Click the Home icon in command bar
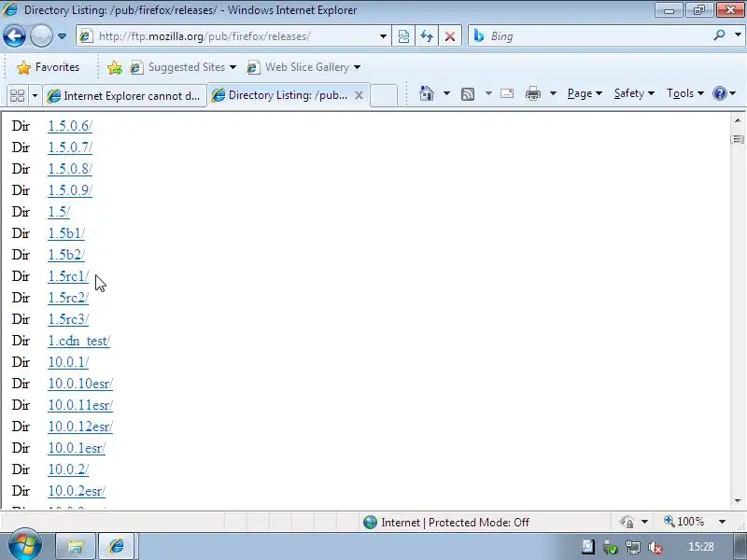747x560 pixels. click(x=427, y=93)
